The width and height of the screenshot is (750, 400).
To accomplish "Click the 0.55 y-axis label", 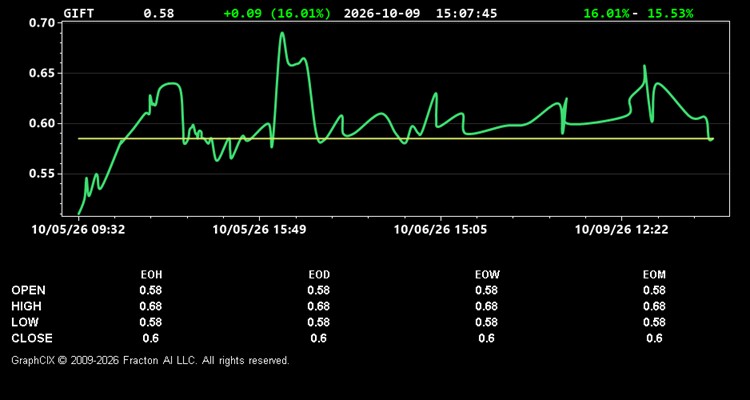I will tap(40, 174).
